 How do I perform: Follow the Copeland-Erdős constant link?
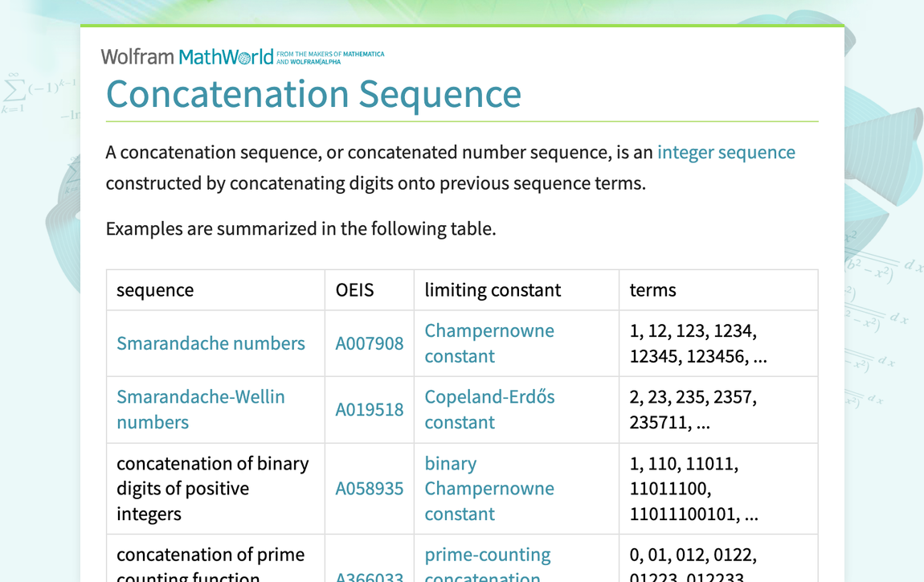coord(489,409)
